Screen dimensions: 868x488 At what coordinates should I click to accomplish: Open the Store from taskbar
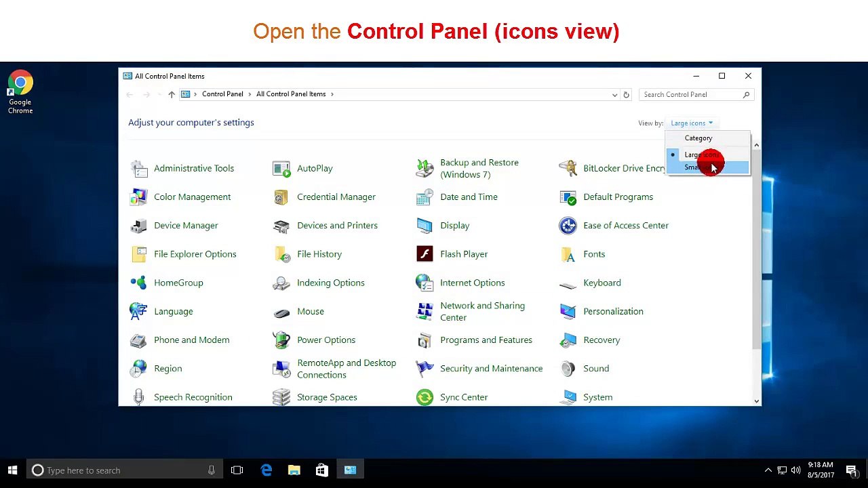[x=321, y=470]
